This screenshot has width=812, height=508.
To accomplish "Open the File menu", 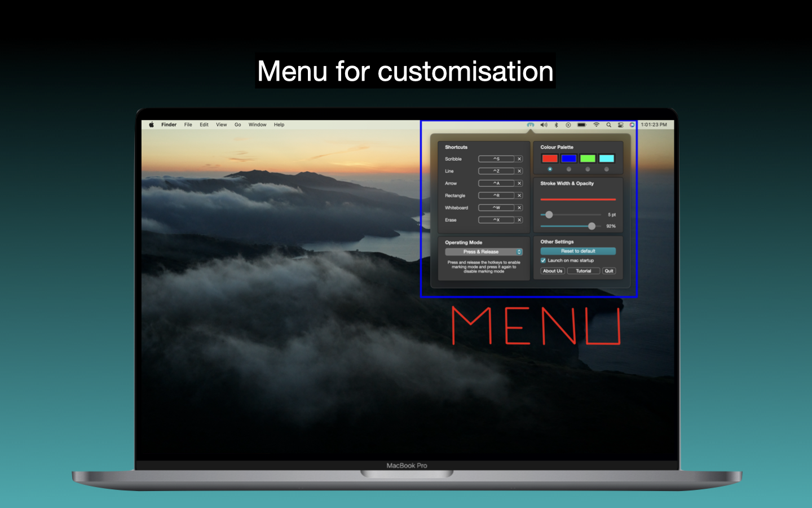I will (188, 125).
